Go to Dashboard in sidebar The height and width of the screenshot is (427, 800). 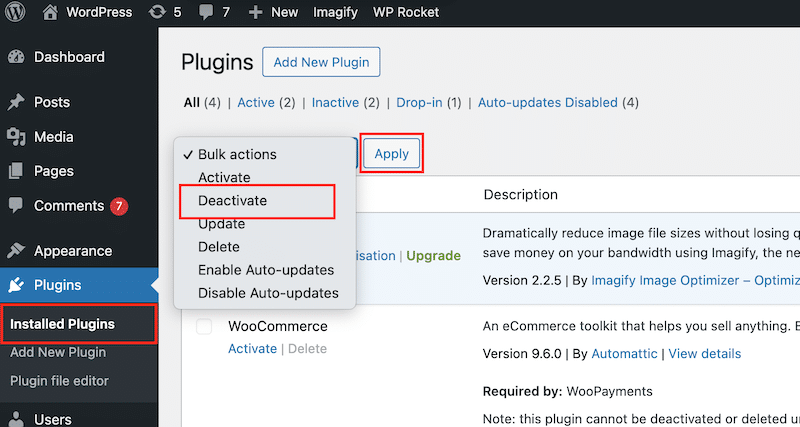click(69, 57)
